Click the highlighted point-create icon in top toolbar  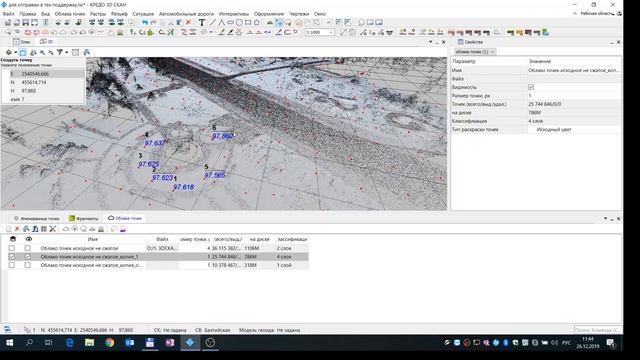279,22
